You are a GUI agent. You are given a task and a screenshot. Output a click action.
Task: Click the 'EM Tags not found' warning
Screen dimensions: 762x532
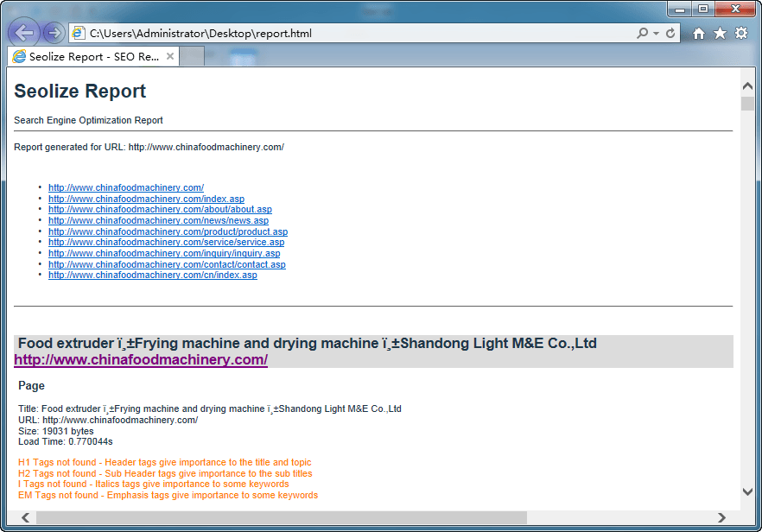point(168,495)
